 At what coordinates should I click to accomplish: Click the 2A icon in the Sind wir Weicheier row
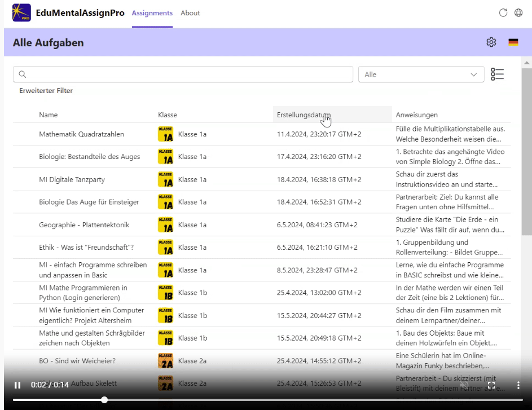point(165,361)
